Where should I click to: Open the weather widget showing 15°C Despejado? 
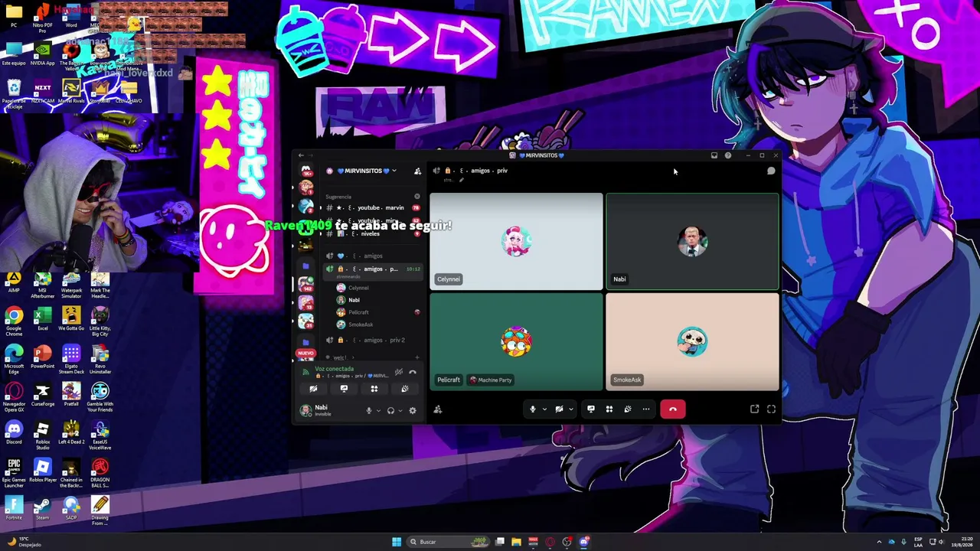click(x=24, y=542)
